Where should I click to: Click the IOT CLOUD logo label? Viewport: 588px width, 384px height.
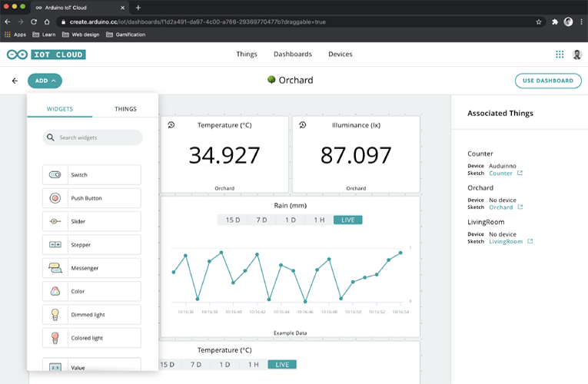coord(58,55)
